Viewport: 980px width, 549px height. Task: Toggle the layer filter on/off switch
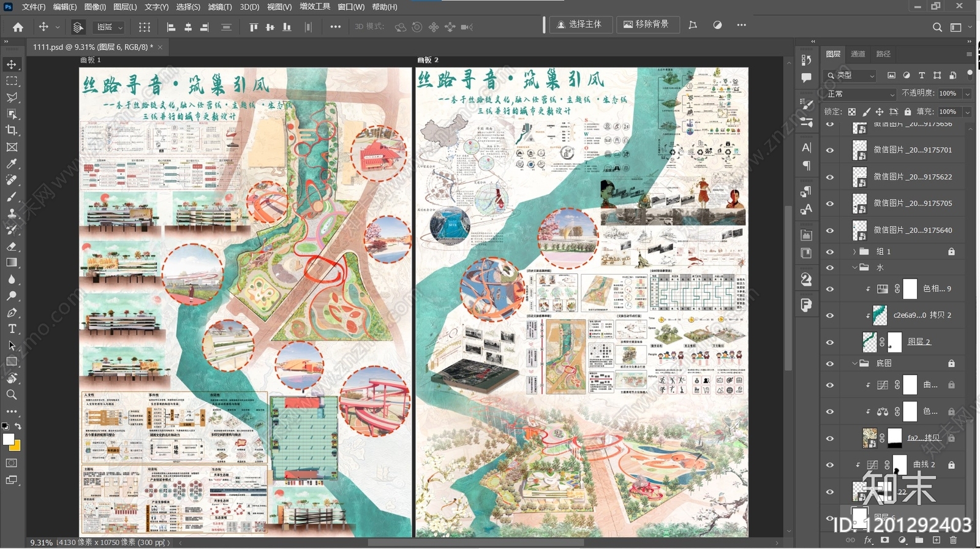tap(969, 74)
